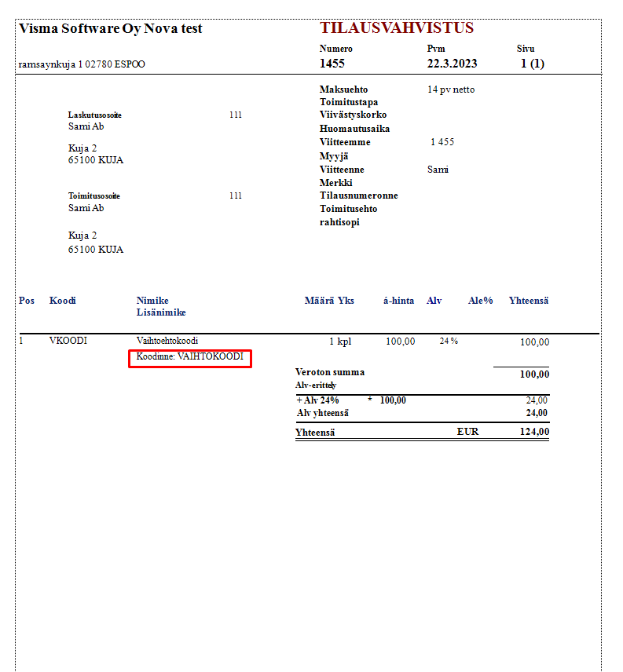Click the Numero label
This screenshot has width=623, height=672.
[x=335, y=49]
